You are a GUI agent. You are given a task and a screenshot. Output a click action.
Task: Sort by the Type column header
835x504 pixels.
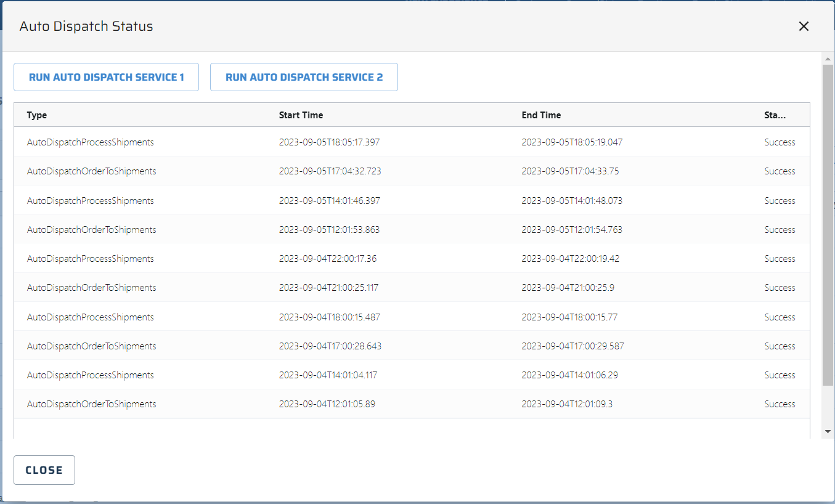click(37, 115)
